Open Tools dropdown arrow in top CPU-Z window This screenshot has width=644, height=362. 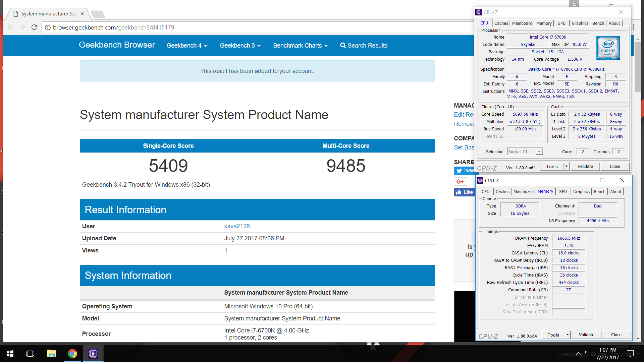[x=566, y=166]
